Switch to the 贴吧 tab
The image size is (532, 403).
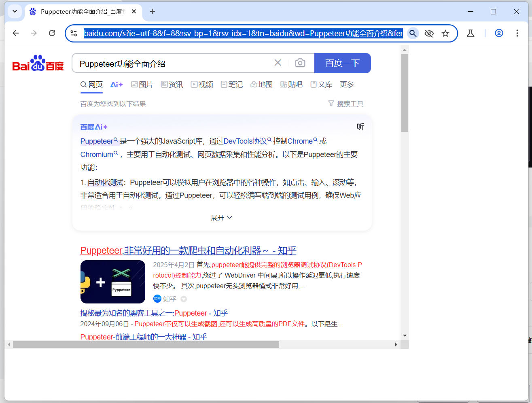pyautogui.click(x=291, y=85)
